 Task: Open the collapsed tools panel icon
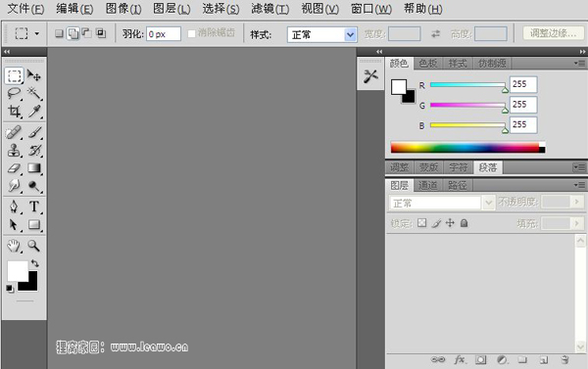370,76
